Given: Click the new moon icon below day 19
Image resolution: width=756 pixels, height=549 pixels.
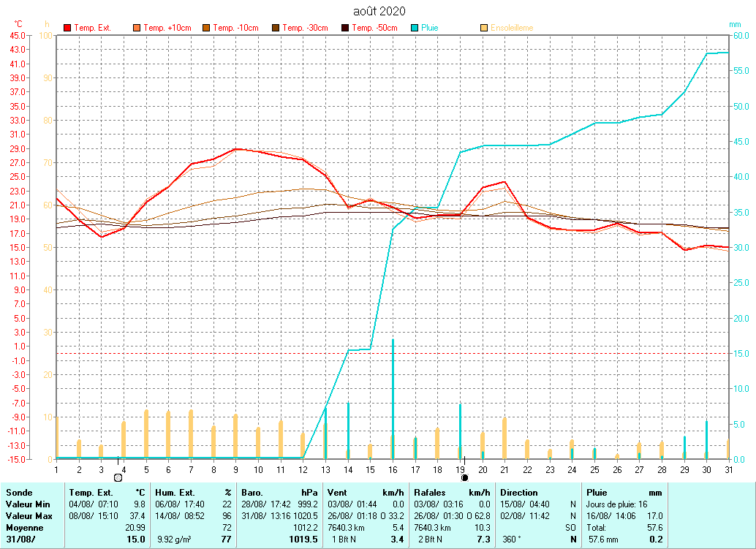Looking at the screenshot, I should coord(464,477).
